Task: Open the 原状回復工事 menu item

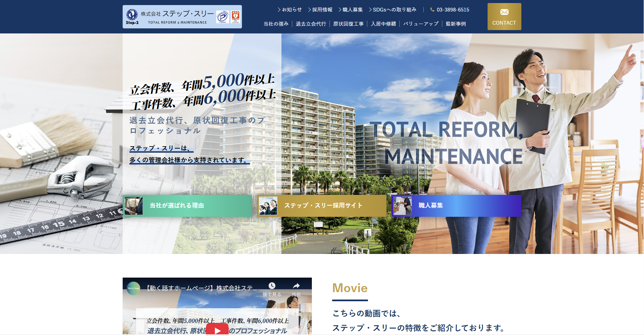Action: click(349, 24)
